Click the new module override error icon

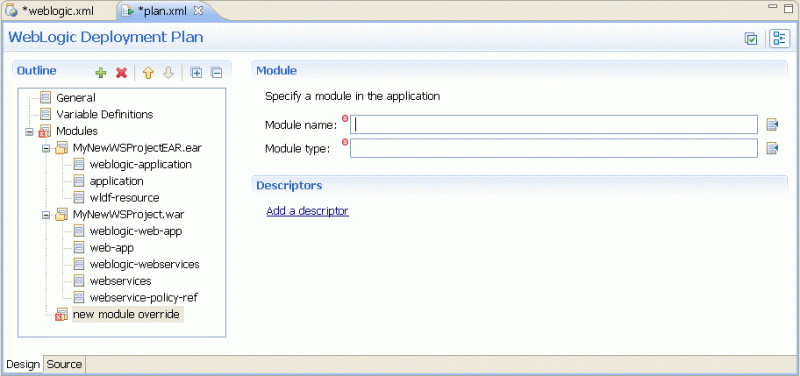point(61,315)
